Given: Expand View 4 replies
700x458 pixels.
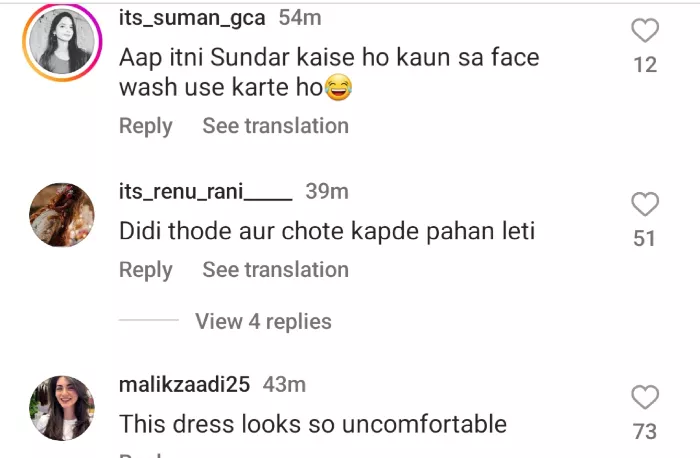Looking at the screenshot, I should 263,322.
